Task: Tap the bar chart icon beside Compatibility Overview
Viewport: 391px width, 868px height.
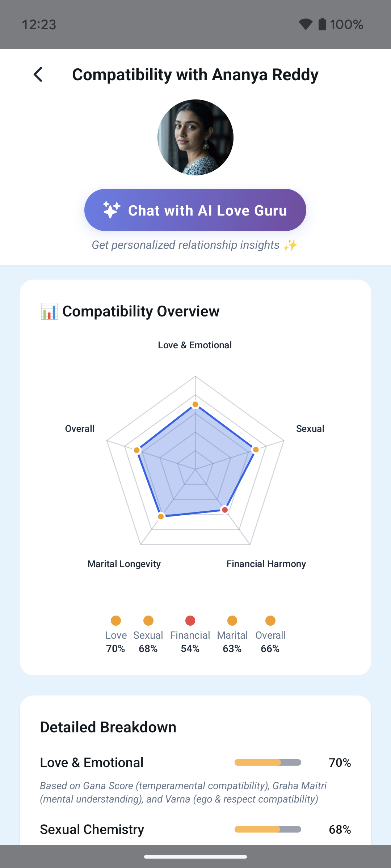Action: point(49,311)
